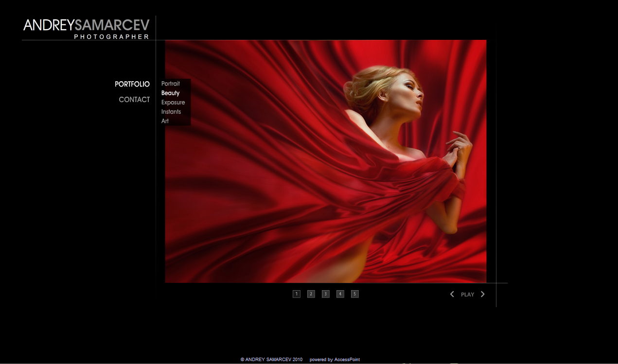Select the Exposure gallery
This screenshot has width=618, height=364.
click(x=173, y=103)
